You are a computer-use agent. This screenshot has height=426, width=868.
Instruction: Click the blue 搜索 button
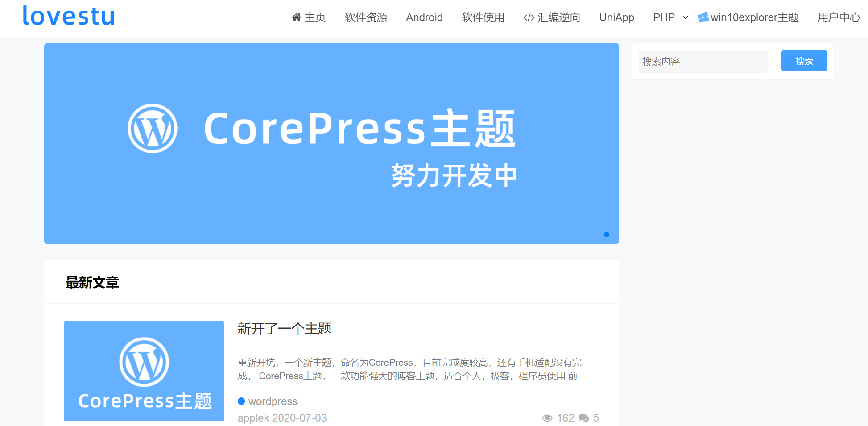[x=804, y=61]
